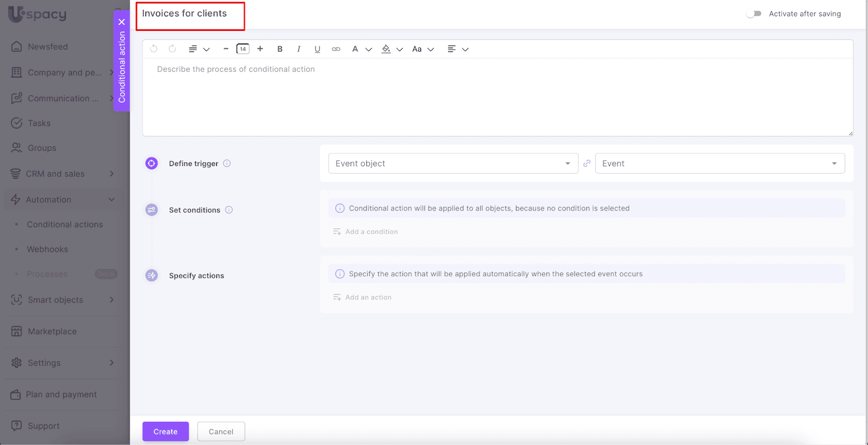The image size is (868, 445).
Task: Click the Underline formatting icon
Action: [317, 49]
